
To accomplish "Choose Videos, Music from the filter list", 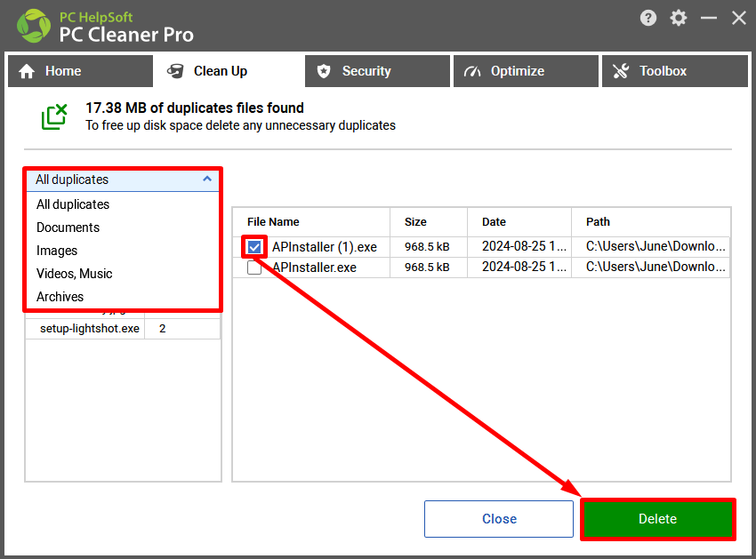I will pos(123,274).
